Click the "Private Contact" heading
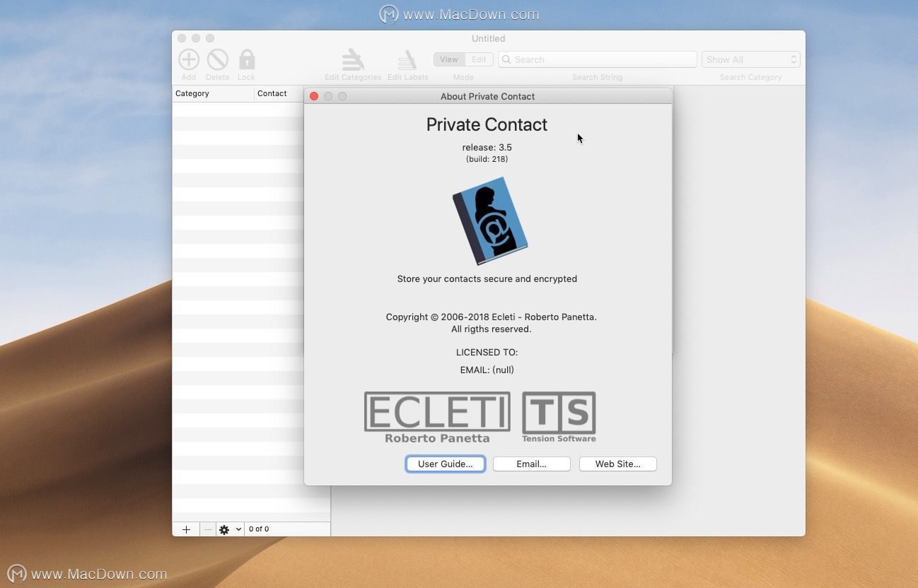This screenshot has width=918, height=588. click(487, 124)
